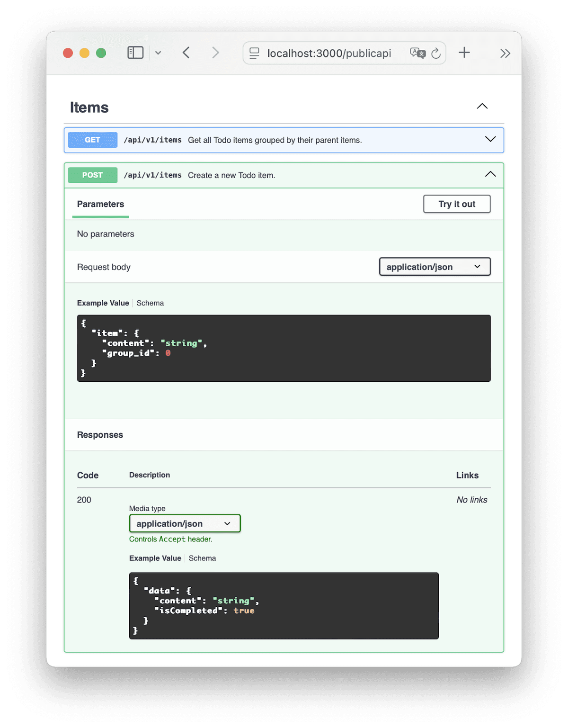Screen dimensions: 568x728
Task: Open the response Media type application/json dropdown
Action: pyautogui.click(x=185, y=523)
